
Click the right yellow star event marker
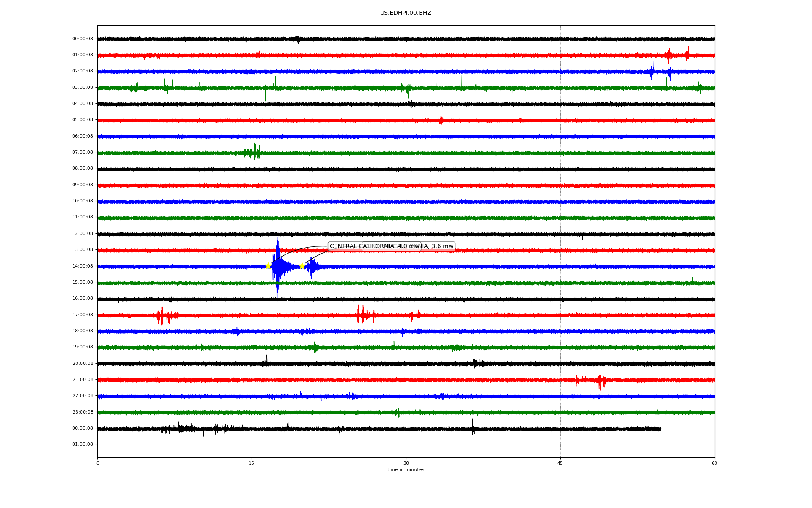(x=302, y=266)
